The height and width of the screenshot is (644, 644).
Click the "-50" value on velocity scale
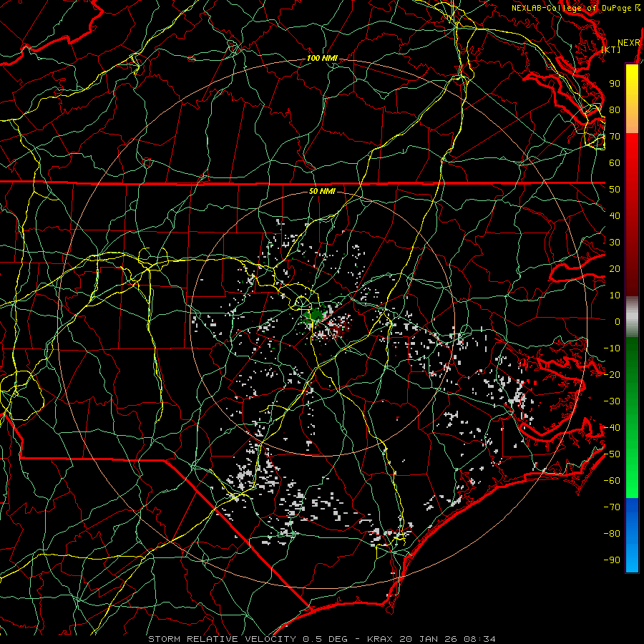[x=612, y=454]
